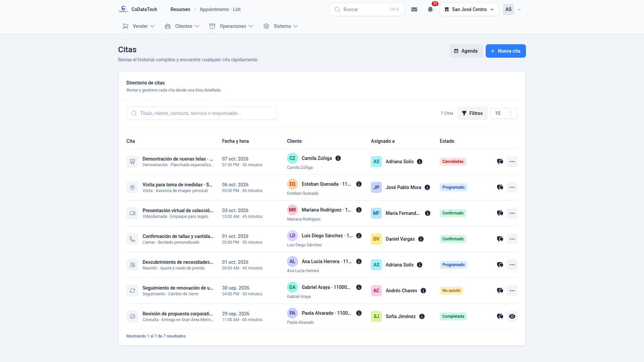The width and height of the screenshot is (644, 362).
Task: Expand the Vender menu
Action: (139, 26)
